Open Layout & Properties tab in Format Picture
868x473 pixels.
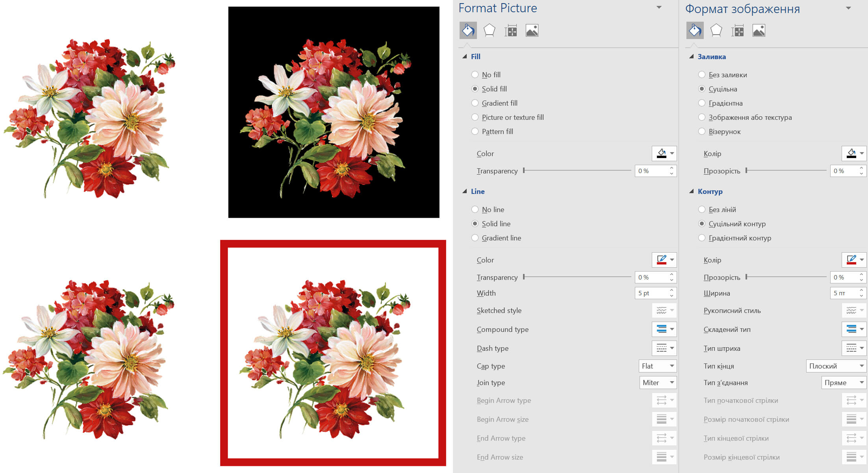[510, 30]
